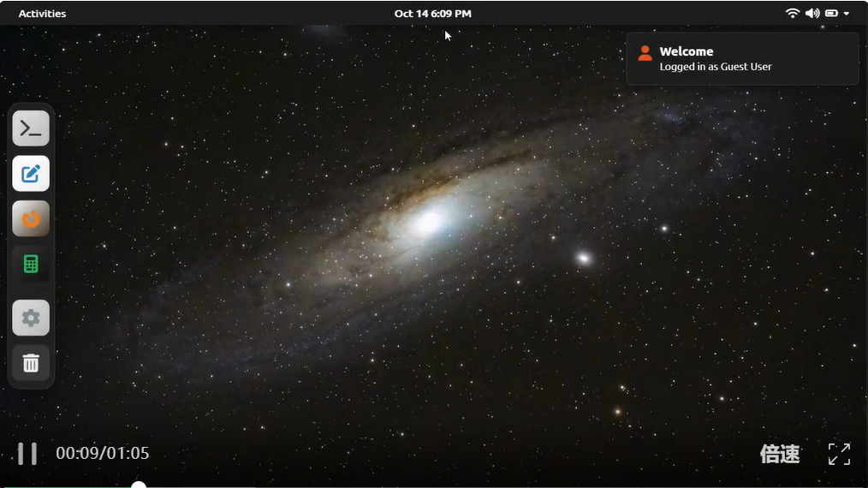Click the Welcome notification title
868x488 pixels.
pos(686,51)
